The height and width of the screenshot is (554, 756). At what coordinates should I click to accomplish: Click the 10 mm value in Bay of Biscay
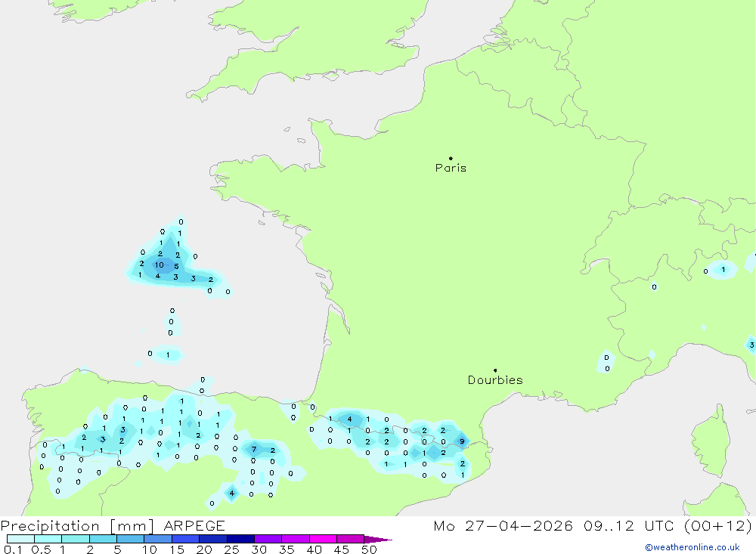(x=159, y=265)
